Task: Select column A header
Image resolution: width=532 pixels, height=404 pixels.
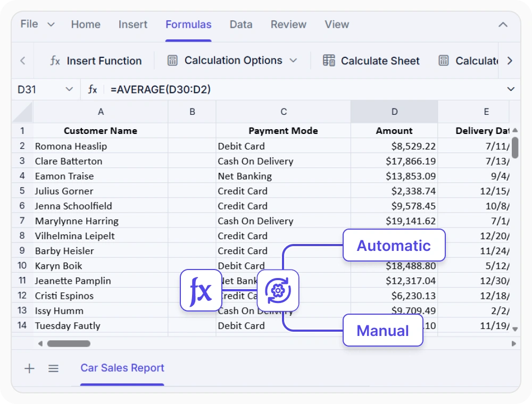Action: point(101,112)
